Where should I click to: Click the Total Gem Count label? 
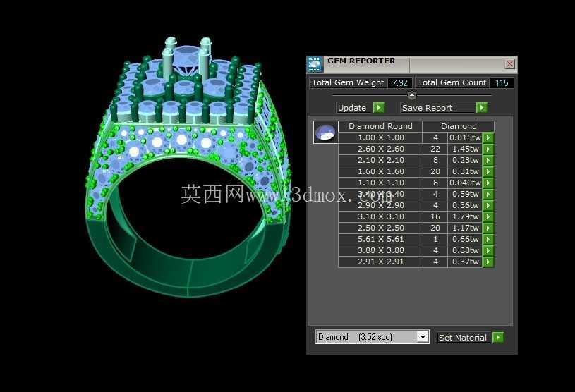[452, 82]
